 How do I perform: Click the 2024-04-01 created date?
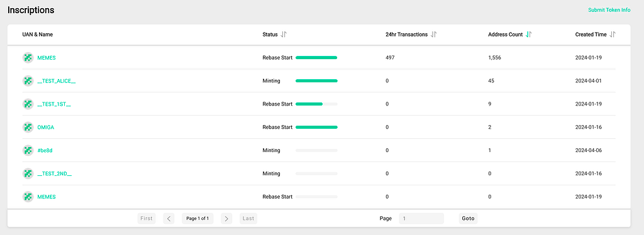(x=589, y=81)
